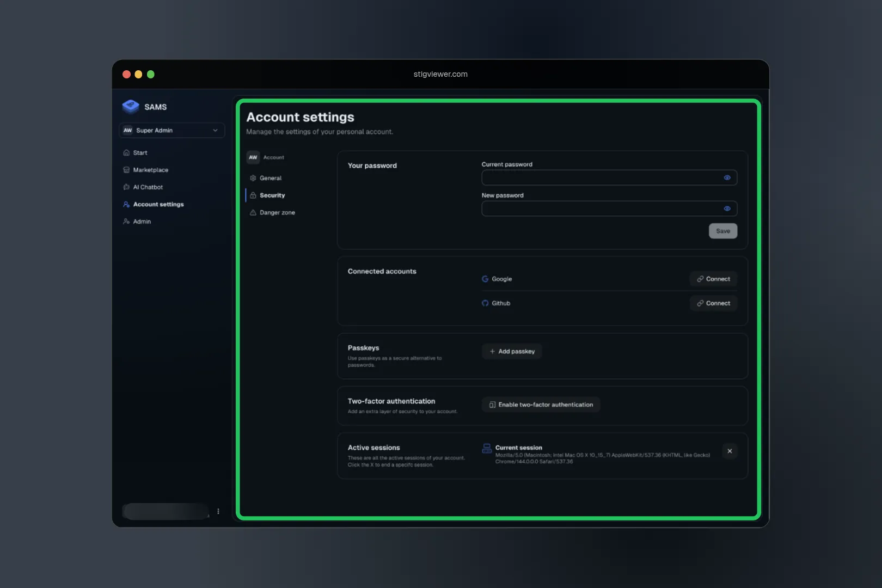Open the three-dot menu near the bottom sidebar

(218, 511)
